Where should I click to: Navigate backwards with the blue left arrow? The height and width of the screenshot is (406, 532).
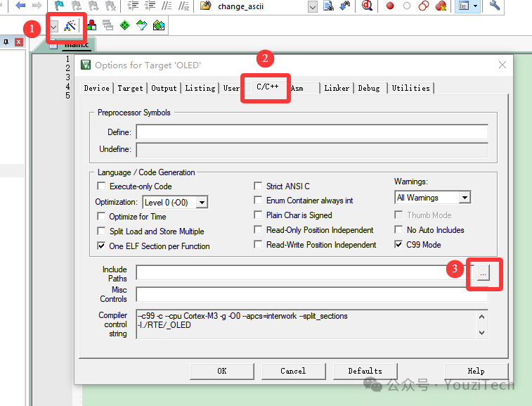coord(20,6)
